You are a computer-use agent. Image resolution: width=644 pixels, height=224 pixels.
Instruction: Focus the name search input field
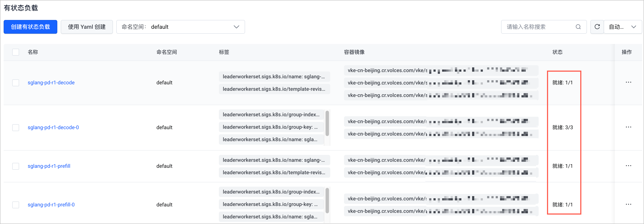point(544,27)
